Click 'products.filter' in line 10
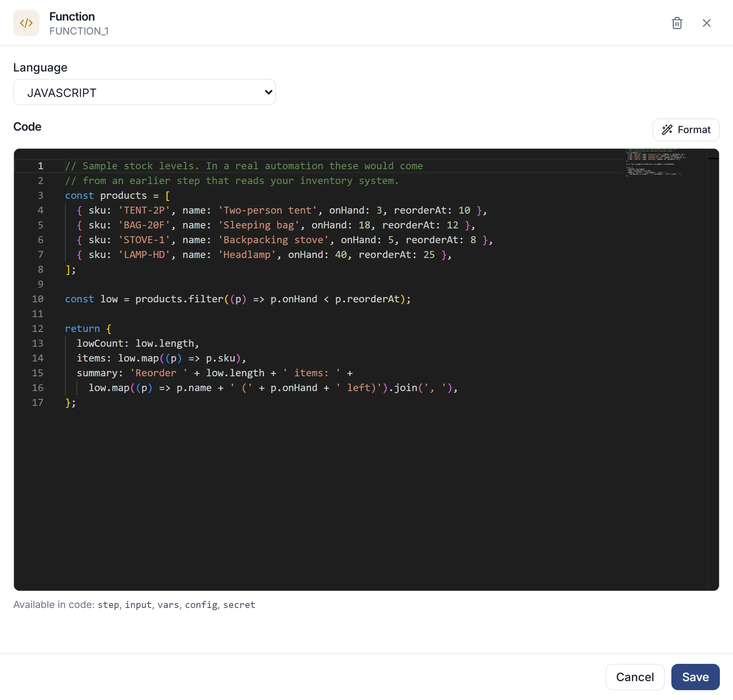 pos(179,299)
